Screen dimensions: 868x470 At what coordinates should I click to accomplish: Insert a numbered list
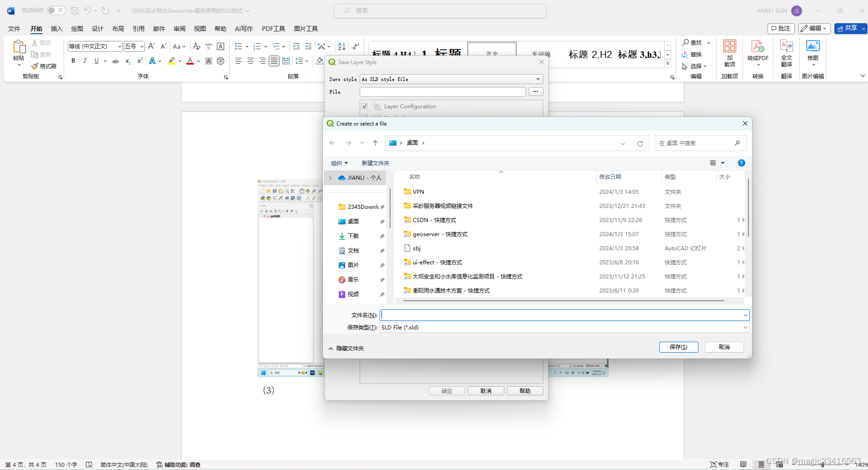(257, 46)
